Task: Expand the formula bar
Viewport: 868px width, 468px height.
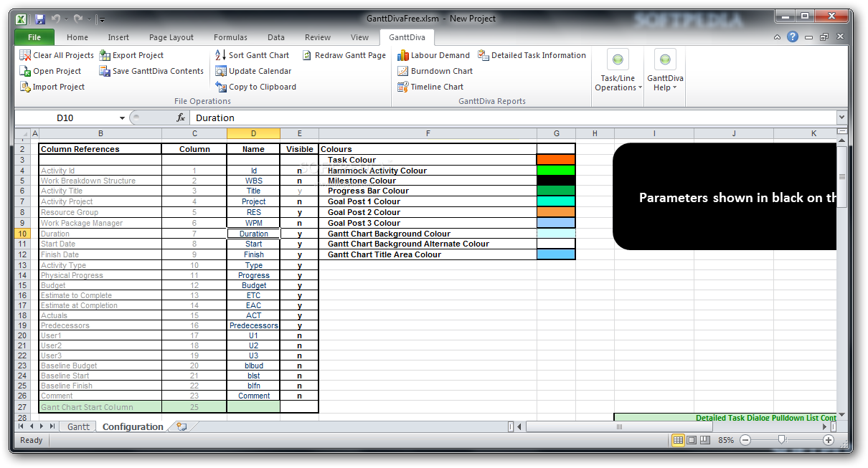Action: point(841,118)
